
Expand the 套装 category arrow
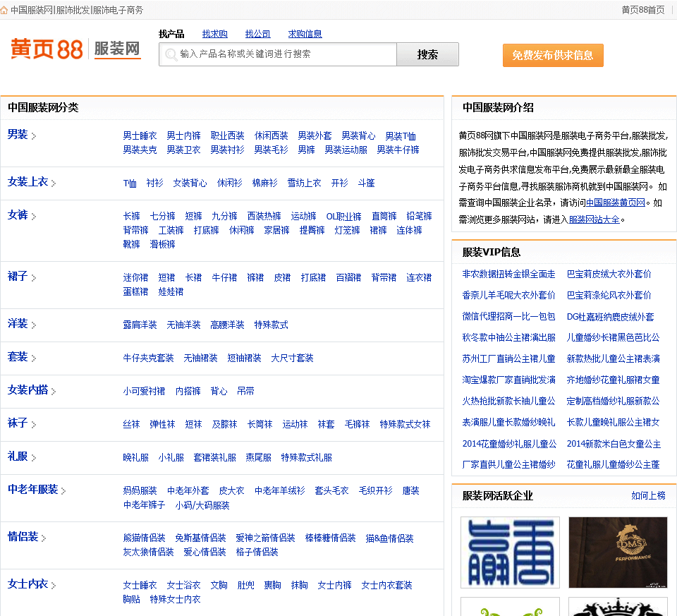pyautogui.click(x=34, y=358)
